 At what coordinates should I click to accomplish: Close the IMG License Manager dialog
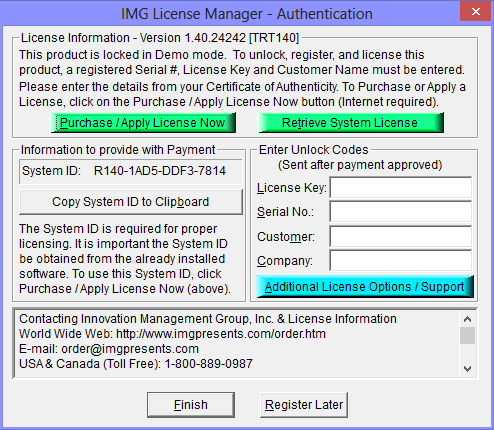(x=476, y=12)
